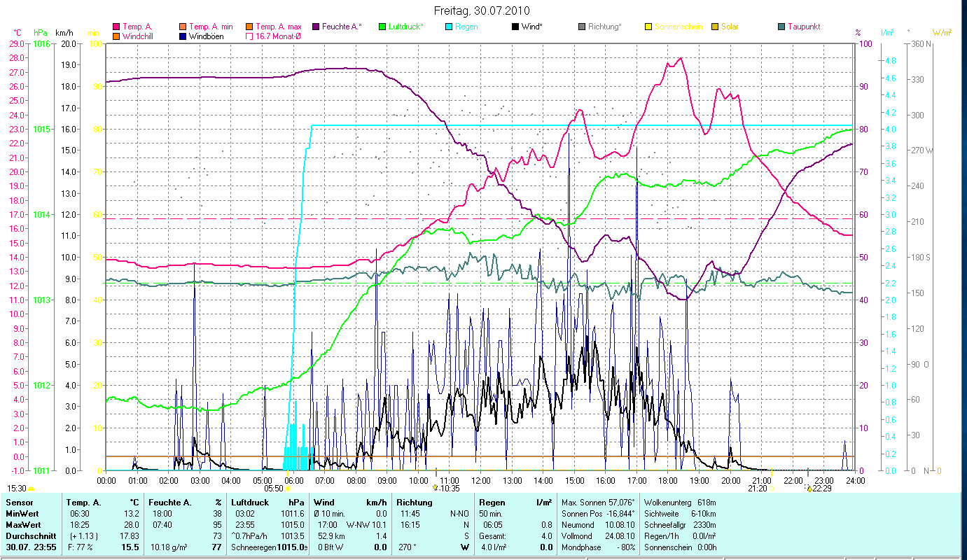The height and width of the screenshot is (560, 967).
Task: Click the green Luftdruck* legend swatch
Action: [382, 27]
